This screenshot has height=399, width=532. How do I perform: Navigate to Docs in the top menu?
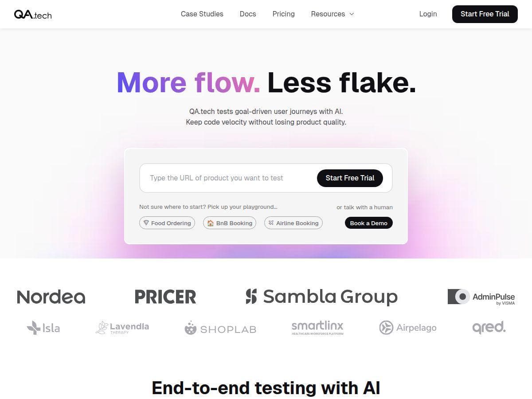pos(247,14)
